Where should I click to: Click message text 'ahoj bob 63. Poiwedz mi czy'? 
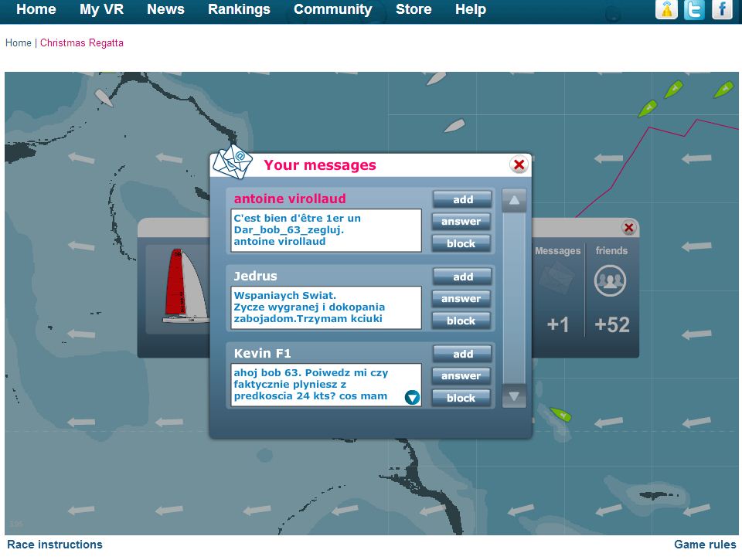[311, 373]
